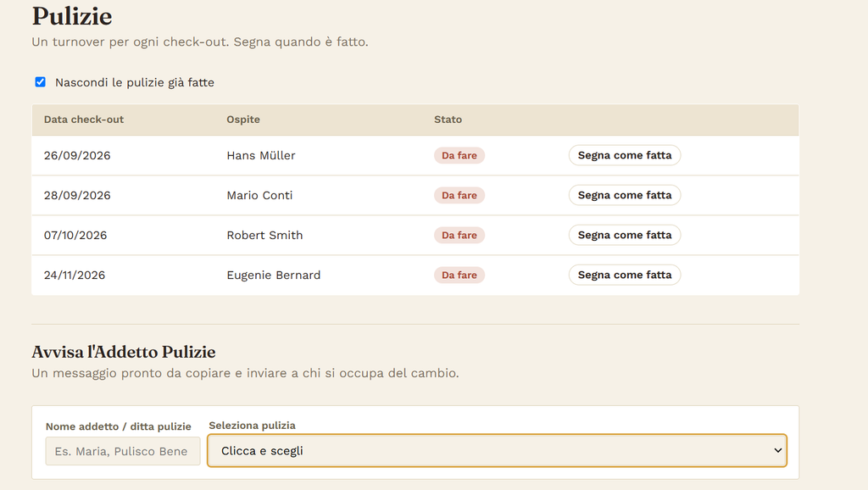Click the Data check-out column header
The height and width of the screenshot is (490, 868).
[x=84, y=120]
